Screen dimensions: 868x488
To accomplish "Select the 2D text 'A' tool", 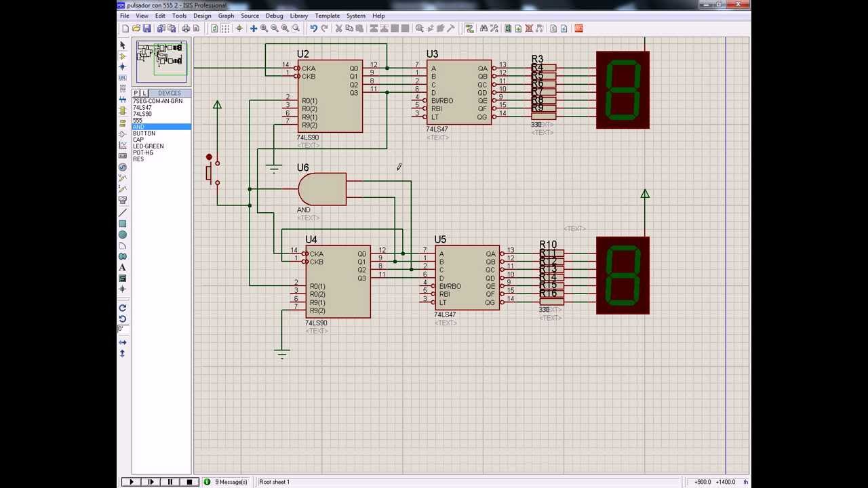I will click(123, 267).
